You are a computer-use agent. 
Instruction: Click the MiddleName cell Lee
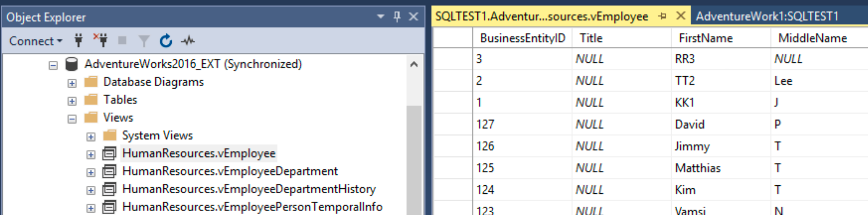(819, 81)
